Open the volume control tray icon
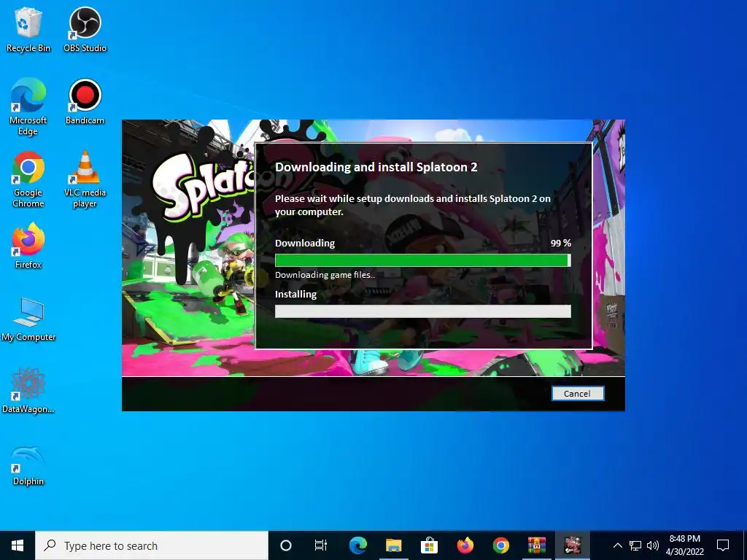The image size is (747, 560). click(x=653, y=545)
